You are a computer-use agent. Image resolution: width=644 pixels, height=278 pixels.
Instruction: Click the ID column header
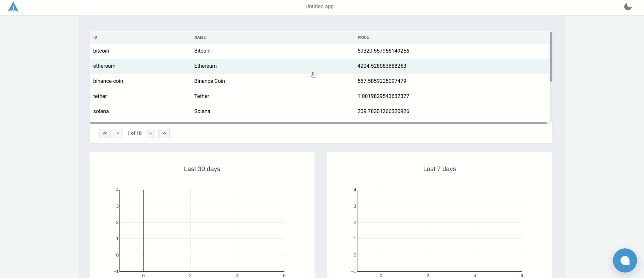(95, 37)
